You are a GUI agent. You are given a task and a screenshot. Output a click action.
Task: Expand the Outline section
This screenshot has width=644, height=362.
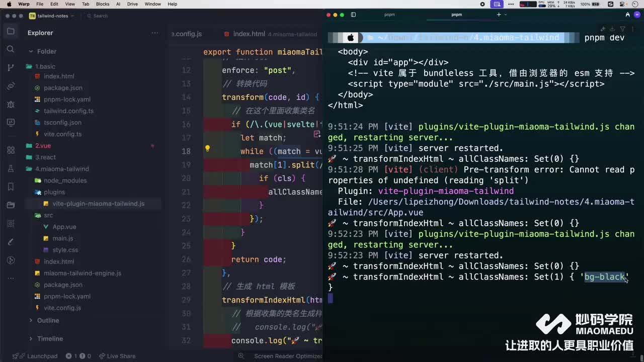pyautogui.click(x=44, y=320)
